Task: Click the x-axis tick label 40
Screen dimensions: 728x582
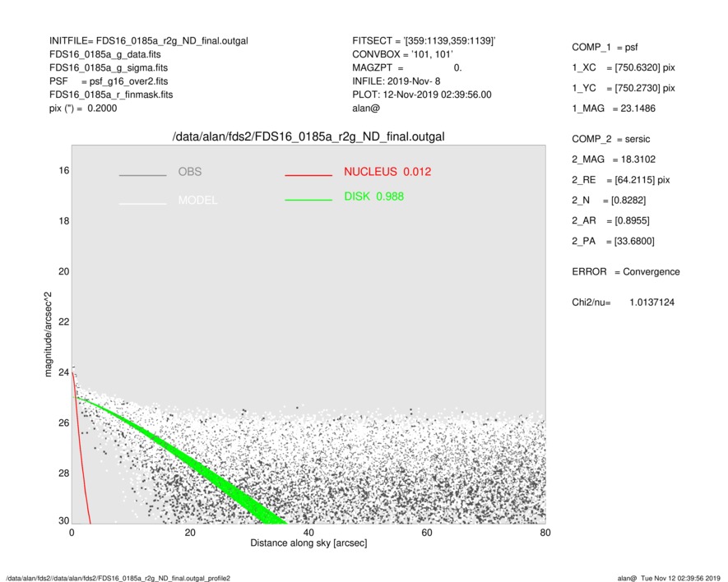Action: tap(308, 533)
